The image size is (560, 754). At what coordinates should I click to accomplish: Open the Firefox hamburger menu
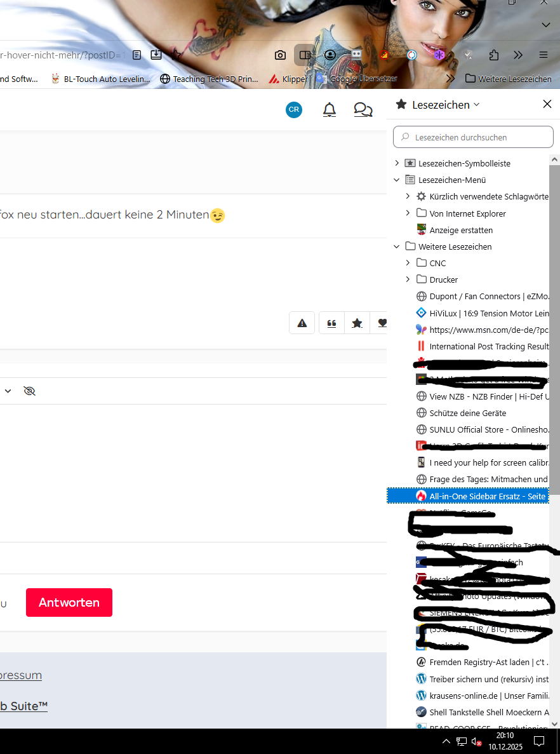(x=543, y=55)
